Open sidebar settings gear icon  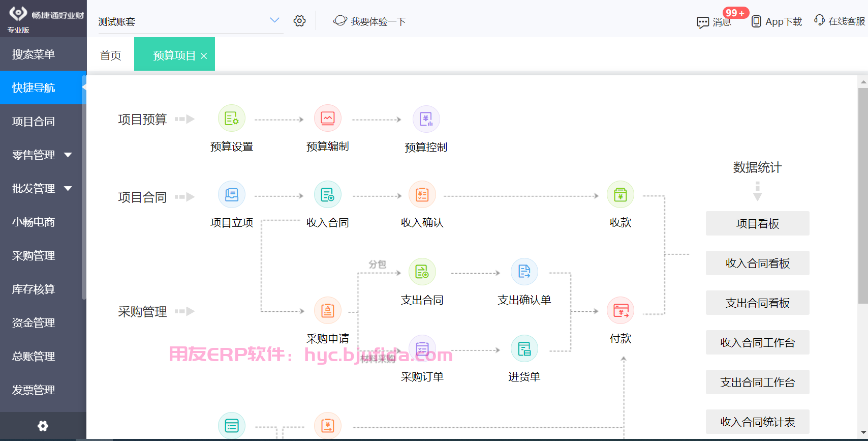43,426
